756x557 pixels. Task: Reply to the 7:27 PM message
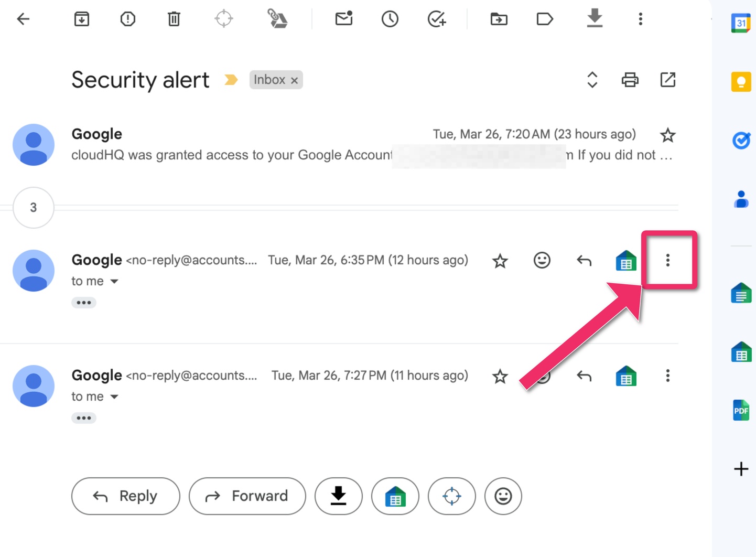tap(584, 376)
